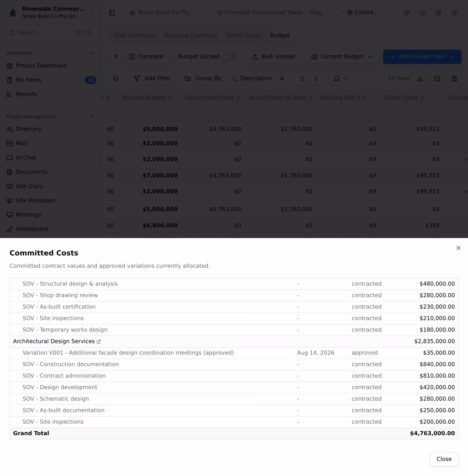Click the Compare button
Screen dimensions: 468x476
point(146,57)
